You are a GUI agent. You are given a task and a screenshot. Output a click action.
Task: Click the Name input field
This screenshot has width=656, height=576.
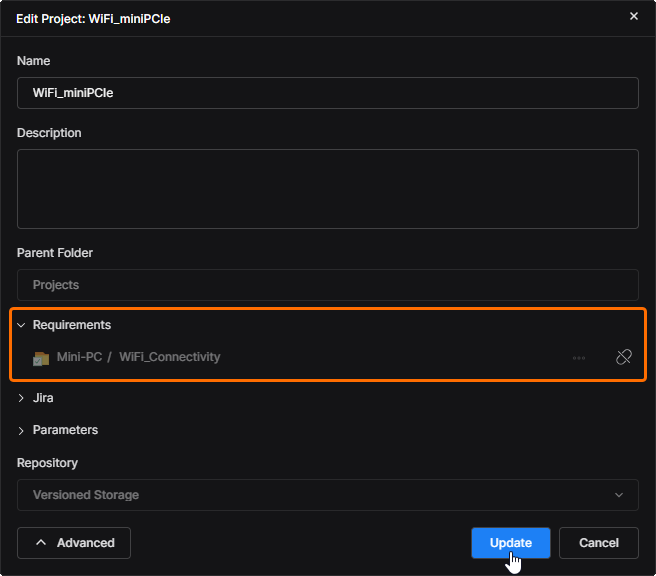328,93
